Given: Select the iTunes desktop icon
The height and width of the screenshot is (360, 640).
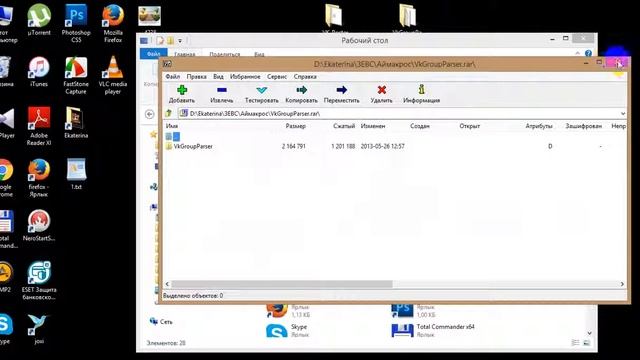Looking at the screenshot, I should pyautogui.click(x=39, y=71).
